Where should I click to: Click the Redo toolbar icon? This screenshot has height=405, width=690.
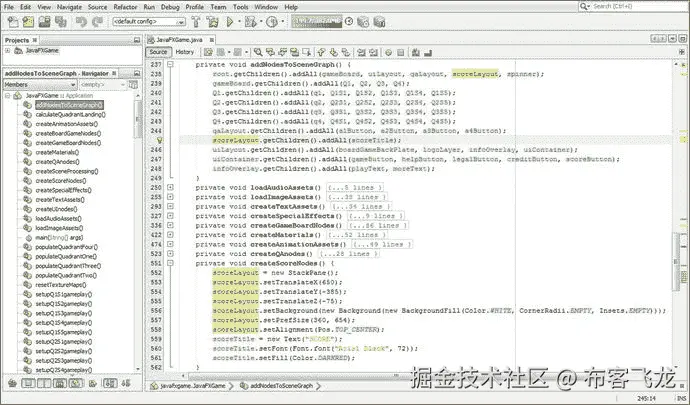[x=97, y=22]
